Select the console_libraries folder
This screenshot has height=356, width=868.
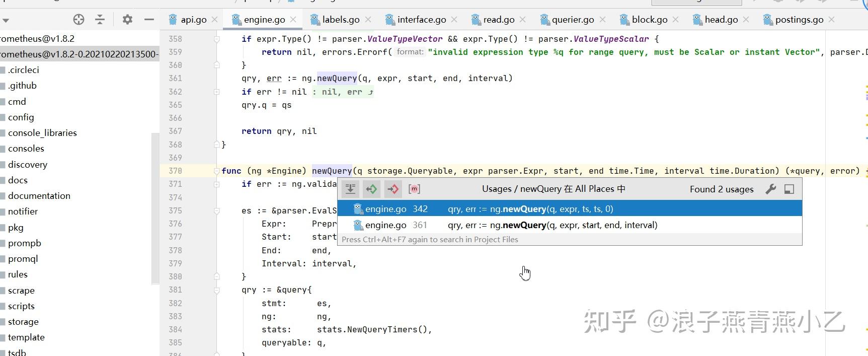coord(42,133)
